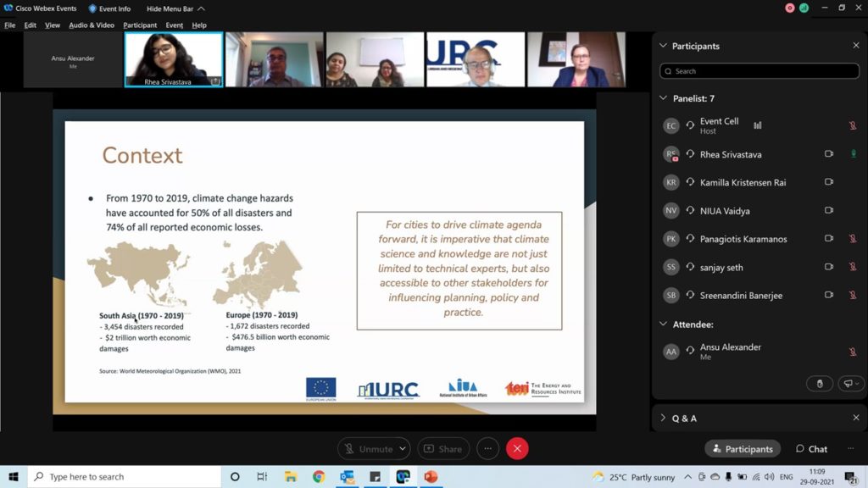
Task: Click sanjay seth's muted microphone icon
Action: (853, 267)
